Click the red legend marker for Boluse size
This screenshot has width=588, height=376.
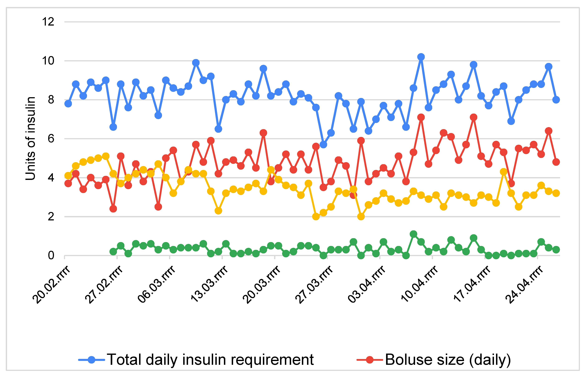click(x=370, y=360)
